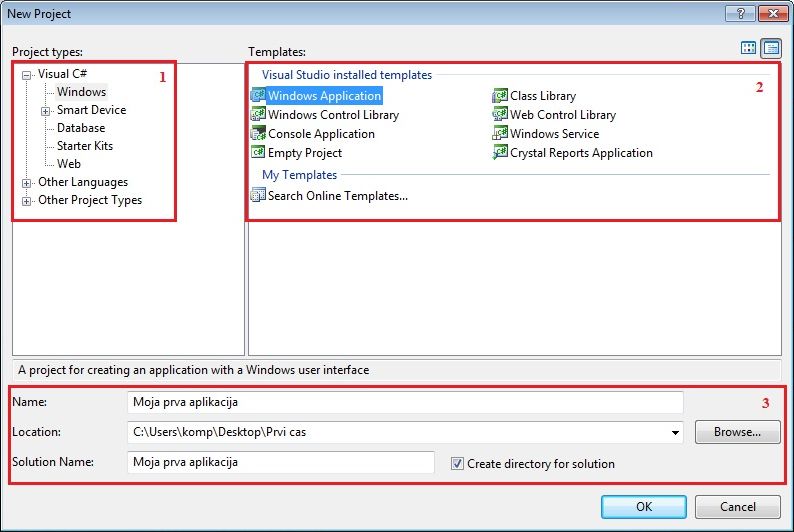Open the Location dropdown arrow
This screenshot has width=794, height=532.
click(x=675, y=432)
